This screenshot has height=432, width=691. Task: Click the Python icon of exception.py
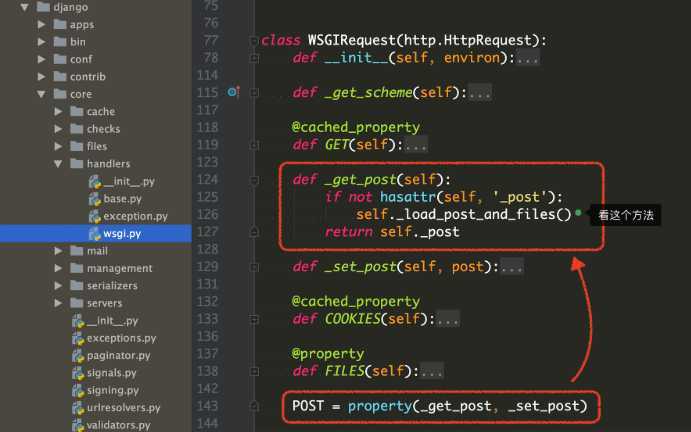[95, 216]
